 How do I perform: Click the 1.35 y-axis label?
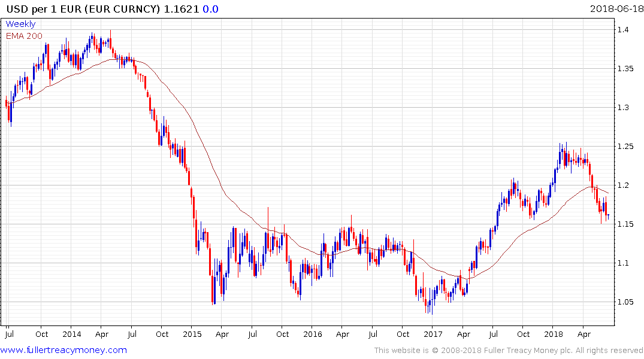point(625,69)
